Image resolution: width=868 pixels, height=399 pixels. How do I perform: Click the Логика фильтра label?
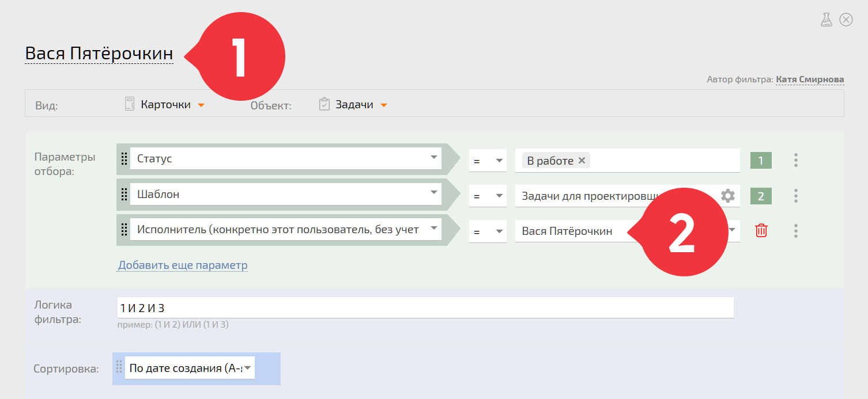[58, 312]
